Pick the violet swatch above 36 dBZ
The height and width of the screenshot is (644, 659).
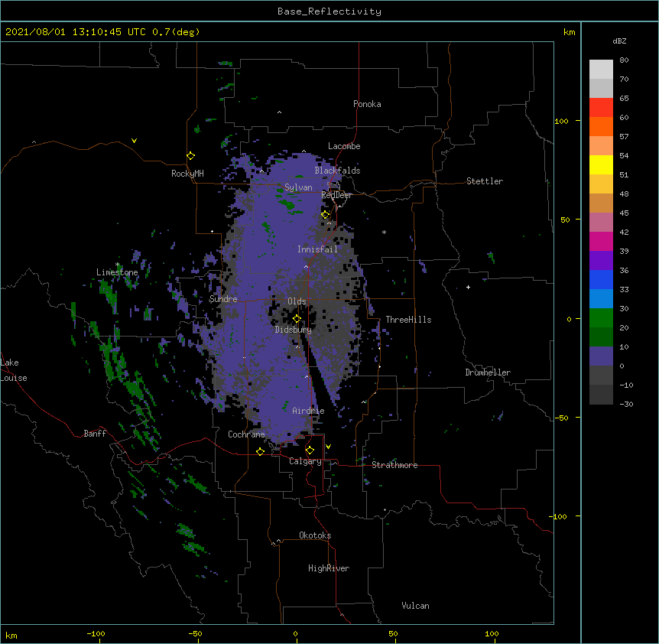[x=601, y=261]
